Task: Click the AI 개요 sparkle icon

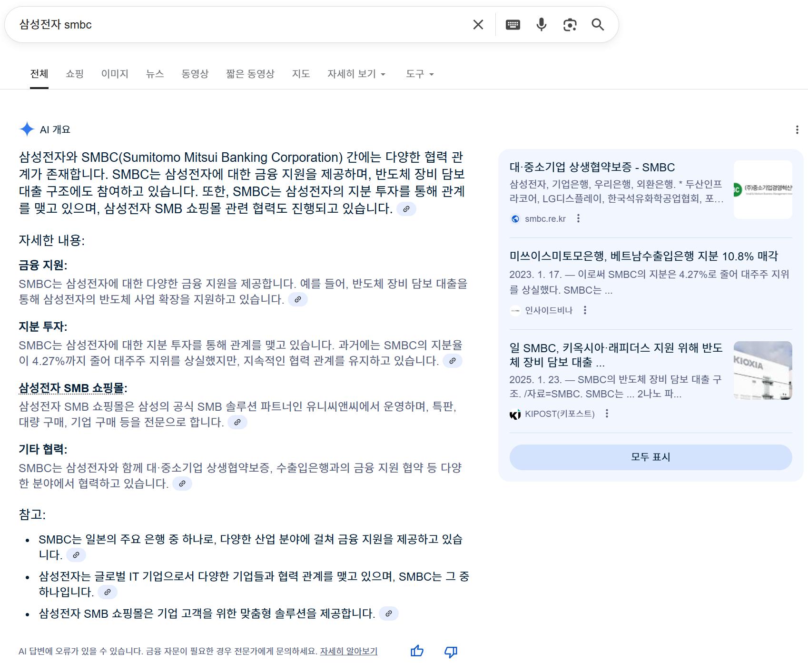Action: pos(27,129)
